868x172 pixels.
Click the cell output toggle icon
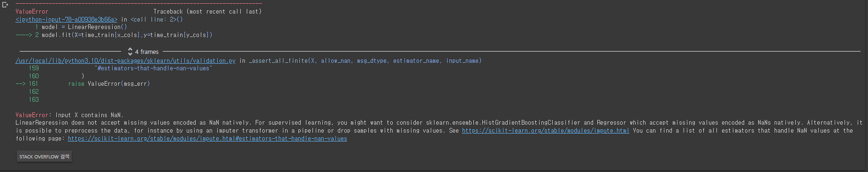click(5, 5)
